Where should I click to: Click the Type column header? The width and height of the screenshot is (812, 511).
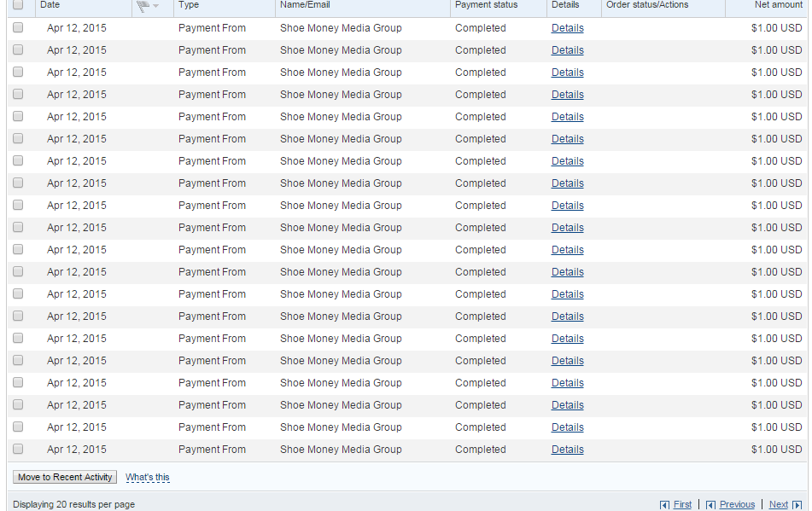pyautogui.click(x=189, y=4)
